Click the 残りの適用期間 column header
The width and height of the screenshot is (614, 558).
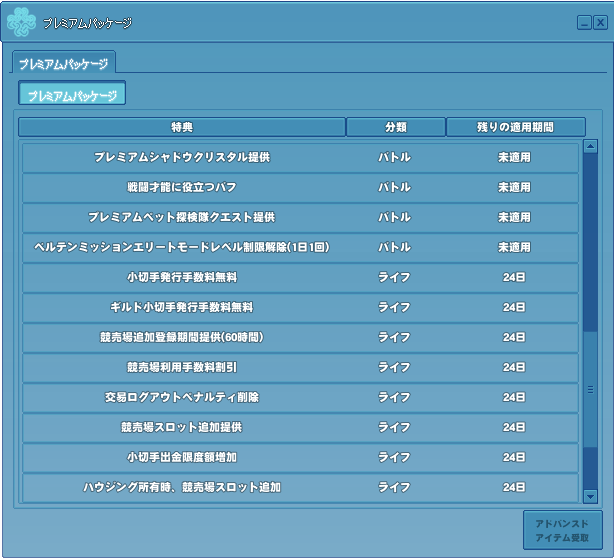point(515,127)
